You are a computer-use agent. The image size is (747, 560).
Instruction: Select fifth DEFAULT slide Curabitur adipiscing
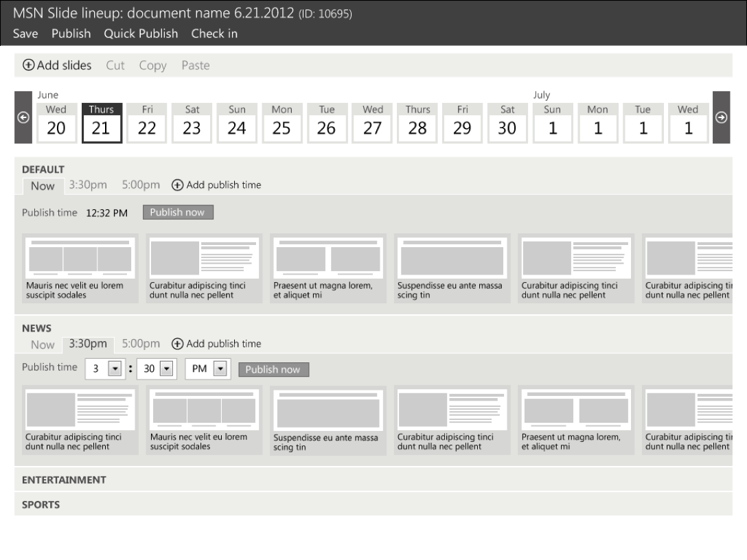[576, 268]
